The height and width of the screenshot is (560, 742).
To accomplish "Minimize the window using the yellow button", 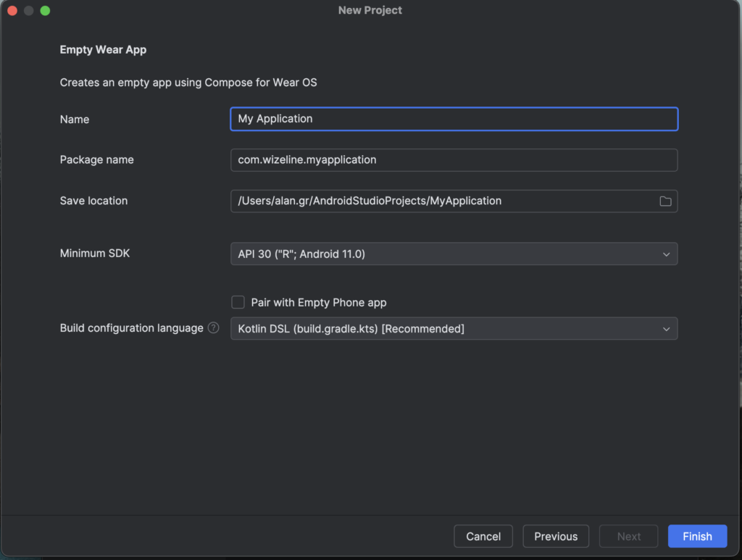I will pos(29,11).
